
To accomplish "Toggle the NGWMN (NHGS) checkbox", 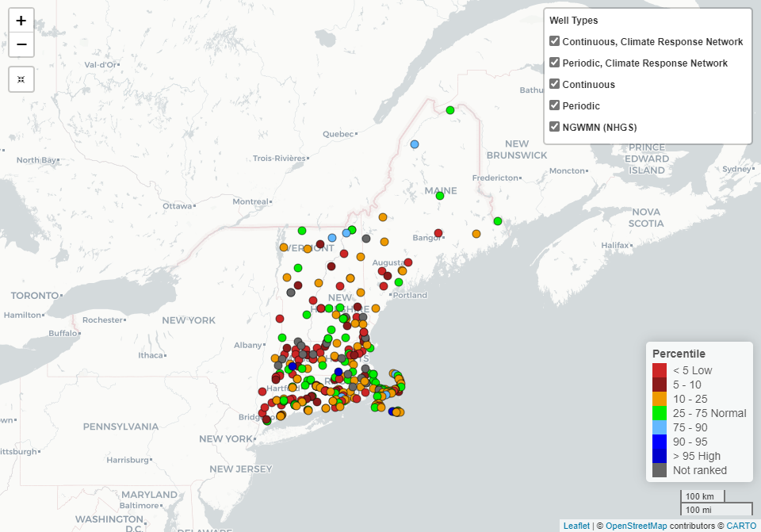I will 555,126.
